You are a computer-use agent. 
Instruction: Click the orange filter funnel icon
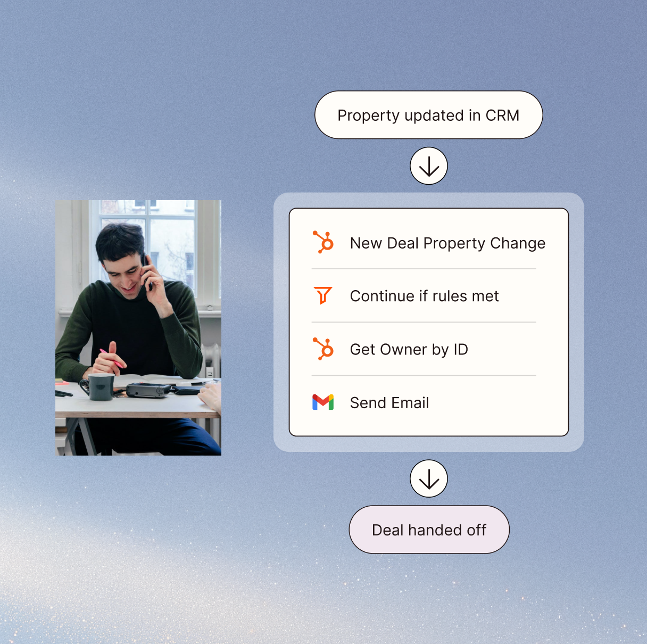tap(322, 295)
